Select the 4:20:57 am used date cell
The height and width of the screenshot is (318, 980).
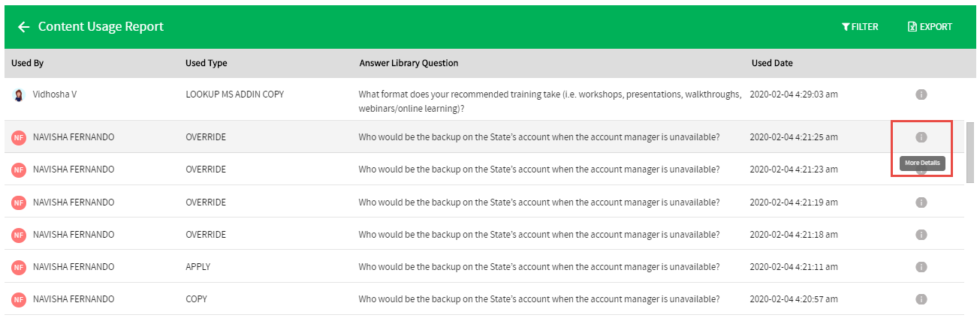[794, 299]
